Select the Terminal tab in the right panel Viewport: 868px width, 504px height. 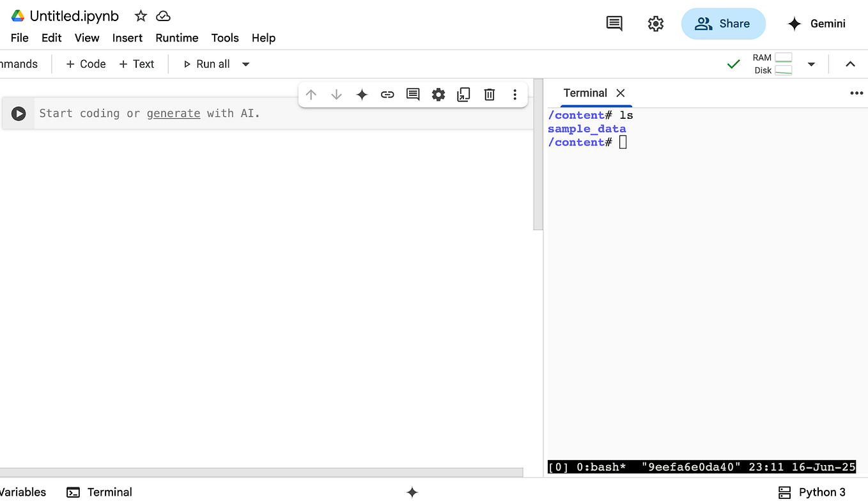585,93
